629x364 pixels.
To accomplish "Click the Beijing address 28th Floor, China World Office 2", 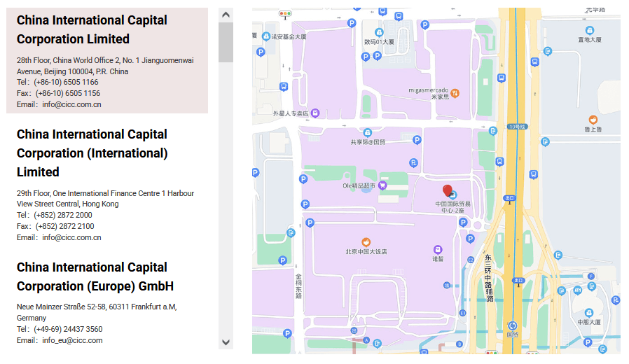I will coord(105,66).
